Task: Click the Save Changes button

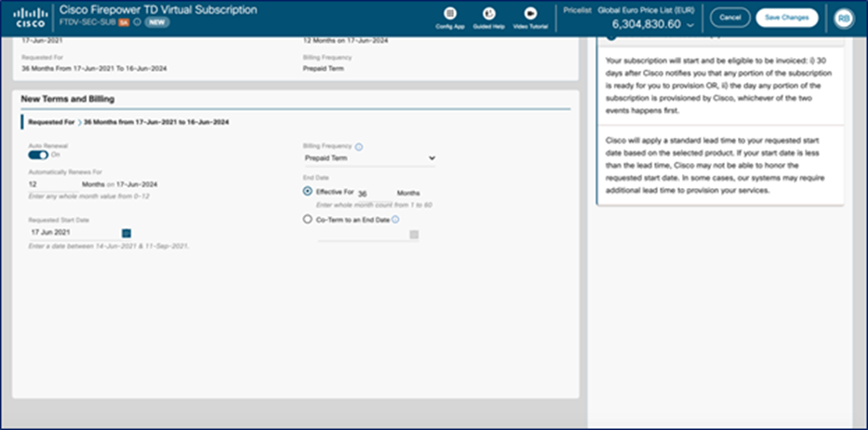Action: [787, 18]
